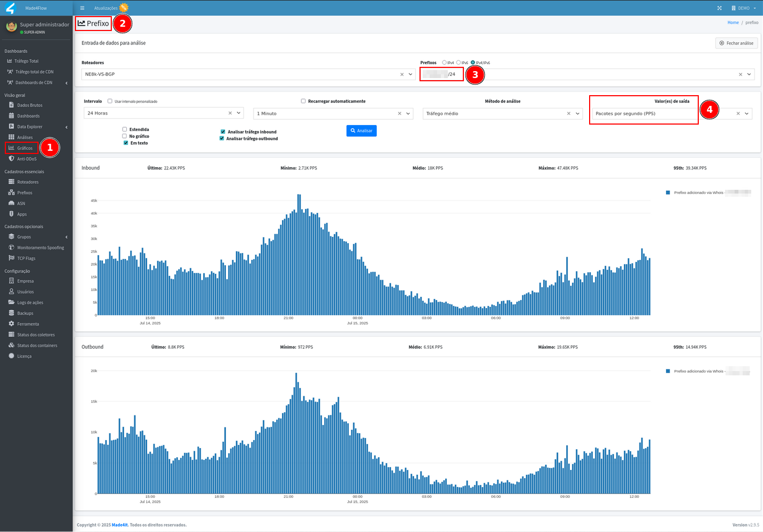
Task: Click the Apps icon in sidebar
Action: [11, 214]
